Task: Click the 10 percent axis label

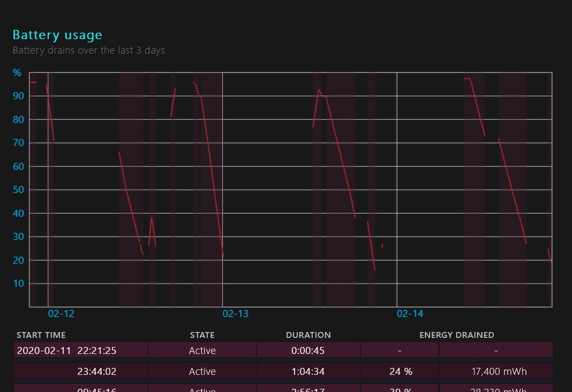Action: point(18,283)
